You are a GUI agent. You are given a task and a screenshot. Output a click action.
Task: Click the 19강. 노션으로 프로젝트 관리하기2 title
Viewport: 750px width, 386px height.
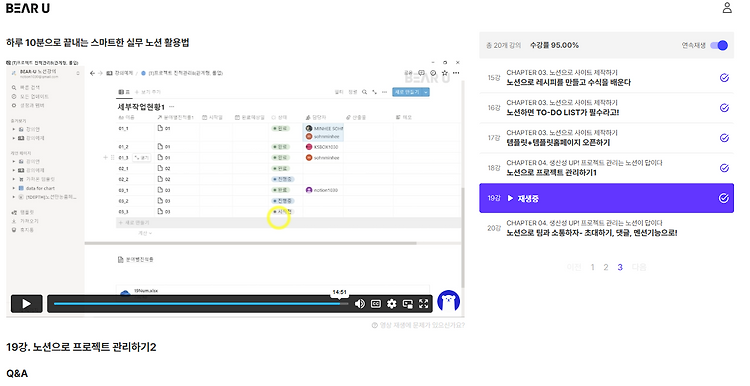(81, 347)
